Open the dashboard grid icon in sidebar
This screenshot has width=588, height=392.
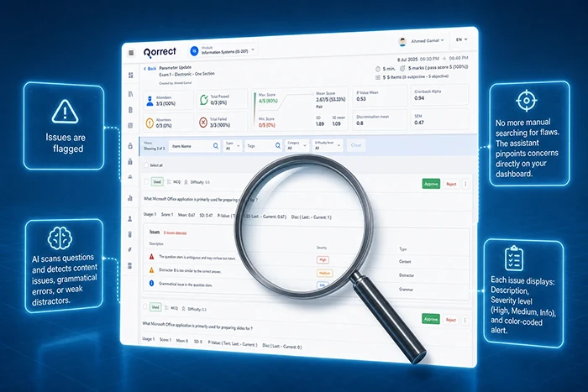coord(131,76)
